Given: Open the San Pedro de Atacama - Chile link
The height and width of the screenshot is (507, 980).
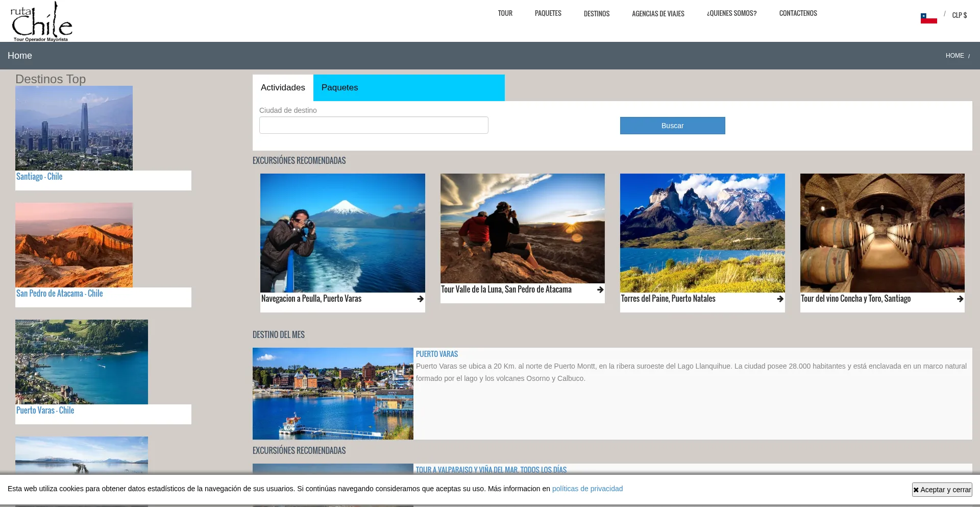Looking at the screenshot, I should pos(60,294).
